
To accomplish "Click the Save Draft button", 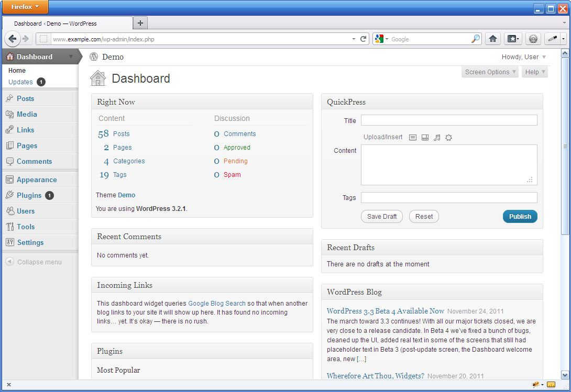I will point(382,216).
